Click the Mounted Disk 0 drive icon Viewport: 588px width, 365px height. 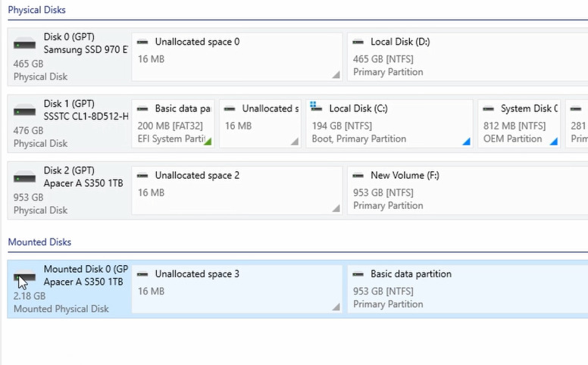(25, 276)
